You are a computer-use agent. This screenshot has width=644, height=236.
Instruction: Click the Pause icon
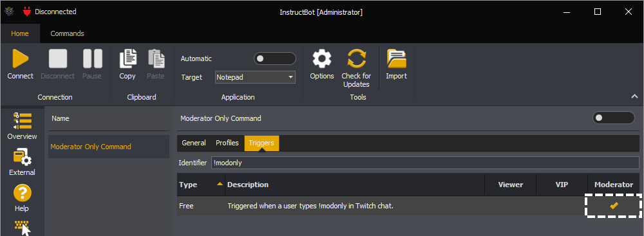tap(92, 59)
